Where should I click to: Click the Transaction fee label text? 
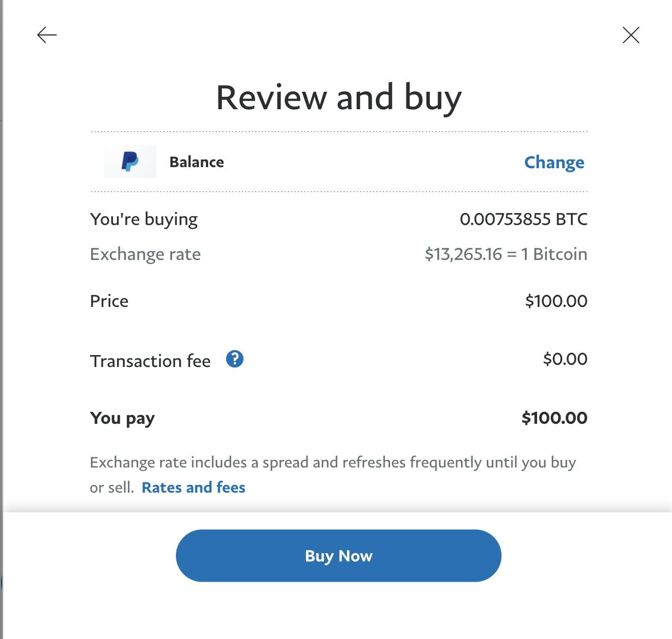(x=150, y=361)
